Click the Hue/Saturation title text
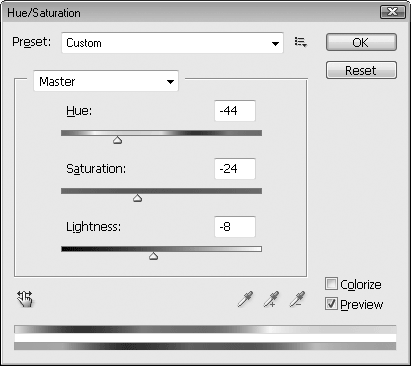This screenshot has height=366, width=411. 44,13
